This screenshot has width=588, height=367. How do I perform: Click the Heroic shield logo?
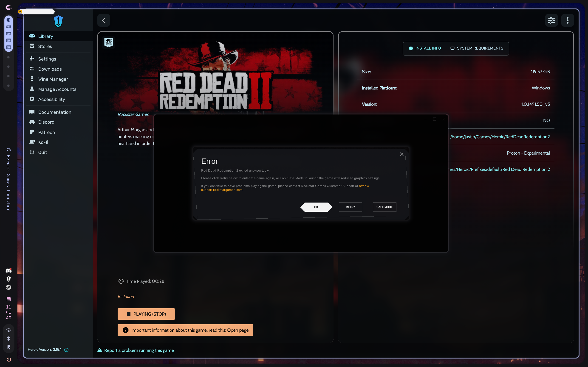pos(58,21)
